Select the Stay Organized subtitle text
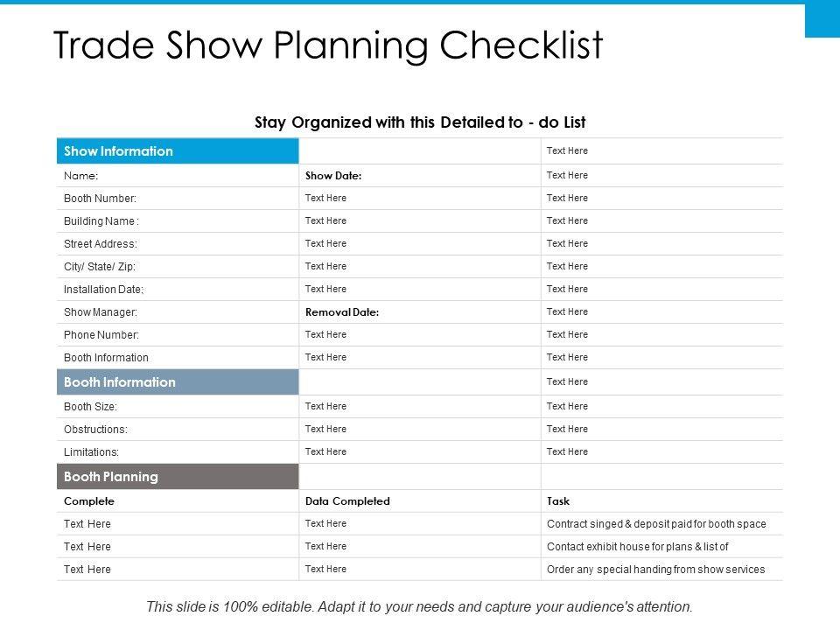Viewport: 840px width, 630px height. click(x=420, y=122)
